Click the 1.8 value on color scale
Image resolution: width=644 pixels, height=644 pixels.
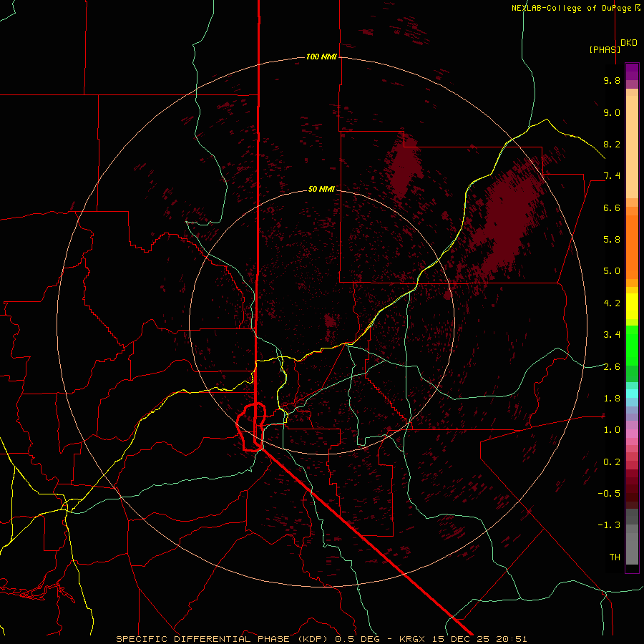click(x=612, y=399)
